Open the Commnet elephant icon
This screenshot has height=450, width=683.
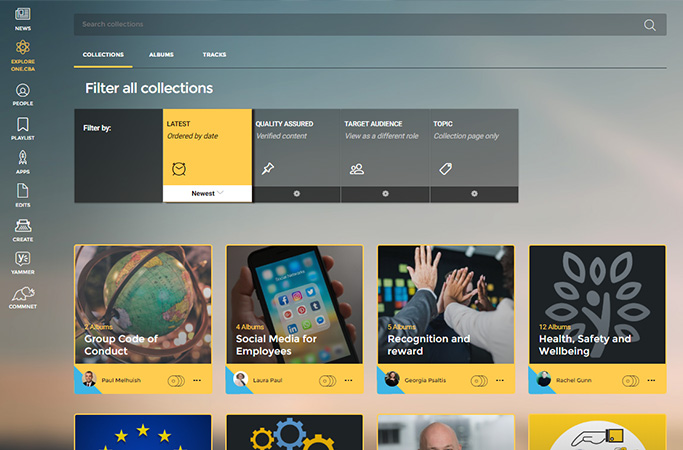pos(23,294)
